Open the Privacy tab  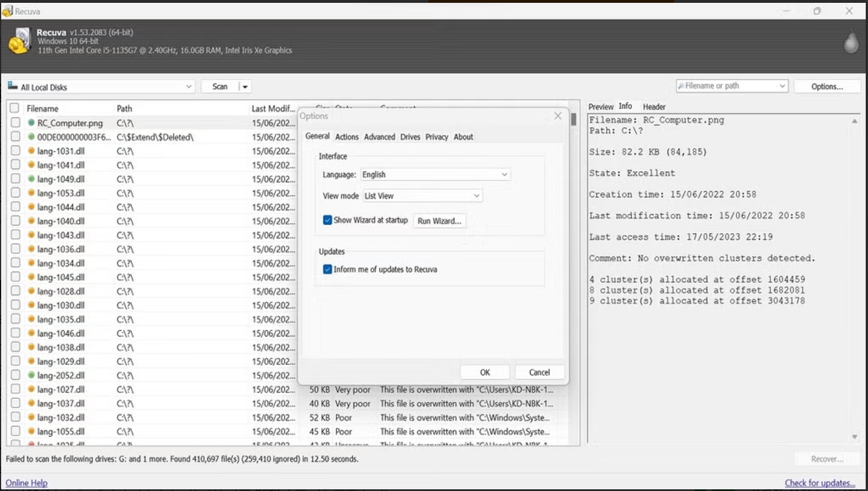[437, 137]
